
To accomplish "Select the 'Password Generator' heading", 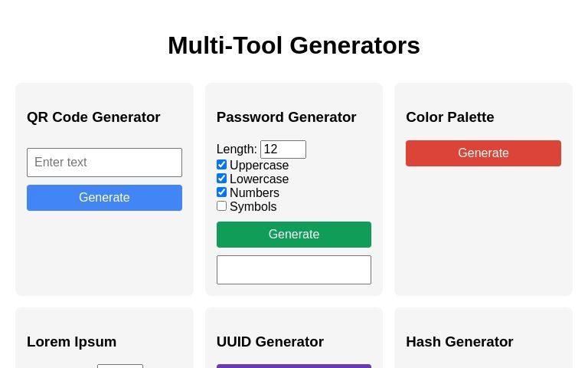I will pyautogui.click(x=286, y=117).
